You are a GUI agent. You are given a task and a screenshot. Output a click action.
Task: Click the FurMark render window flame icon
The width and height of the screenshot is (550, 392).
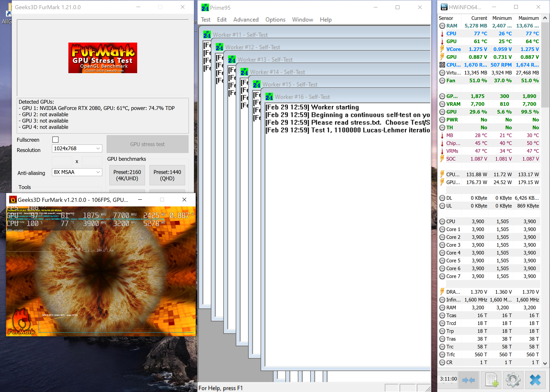pyautogui.click(x=13, y=200)
